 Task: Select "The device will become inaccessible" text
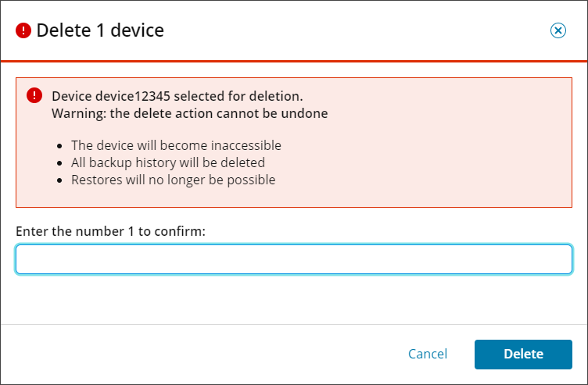tap(176, 145)
